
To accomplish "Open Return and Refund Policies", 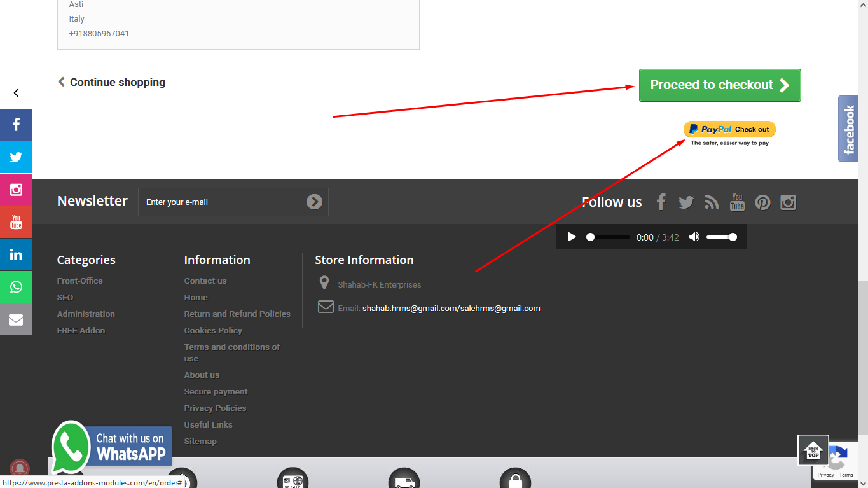I will (x=237, y=314).
